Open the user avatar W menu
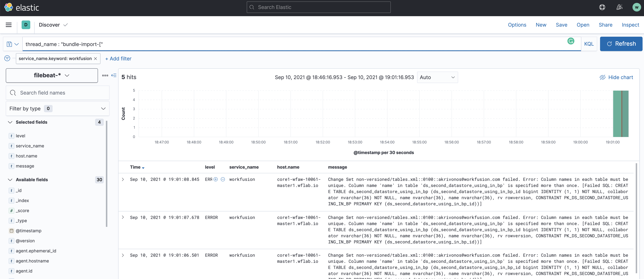The image size is (644, 279). click(x=636, y=7)
